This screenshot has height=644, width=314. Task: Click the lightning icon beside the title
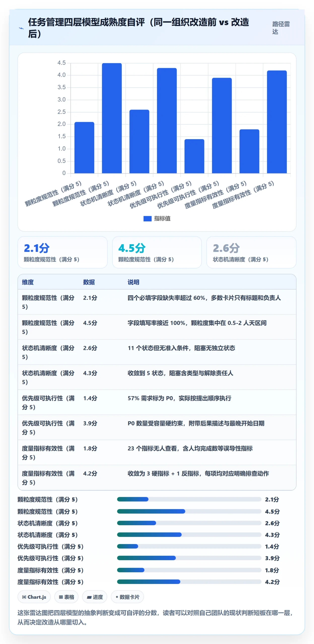pos(21,28)
